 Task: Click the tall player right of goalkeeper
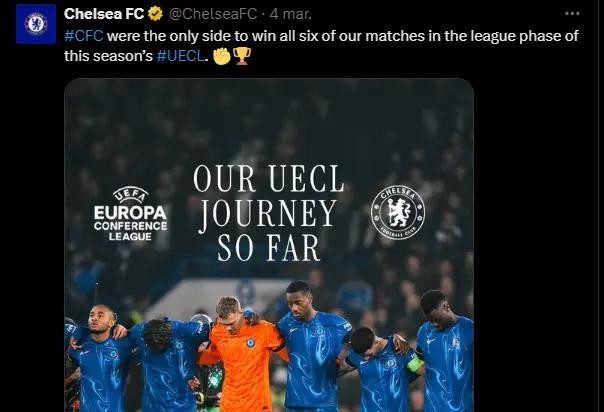tap(312, 347)
